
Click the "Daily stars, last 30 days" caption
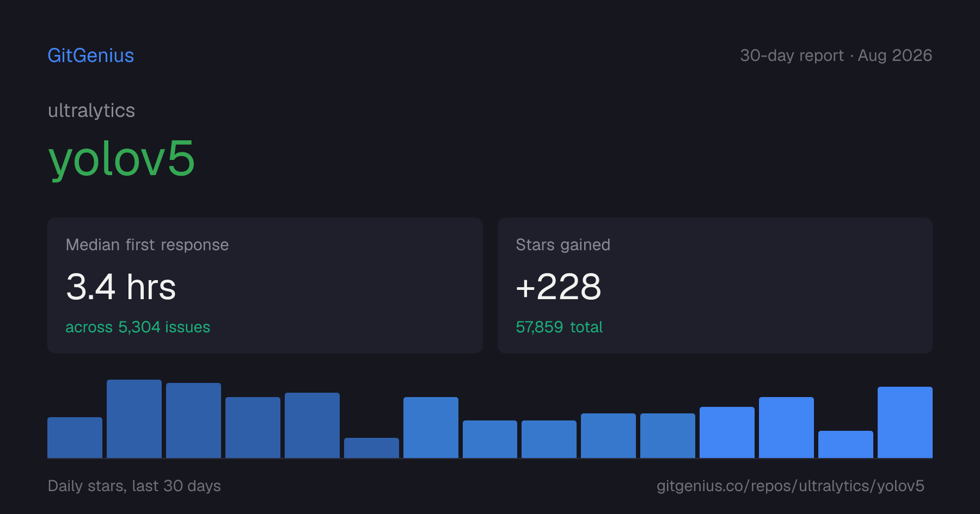tap(134, 486)
